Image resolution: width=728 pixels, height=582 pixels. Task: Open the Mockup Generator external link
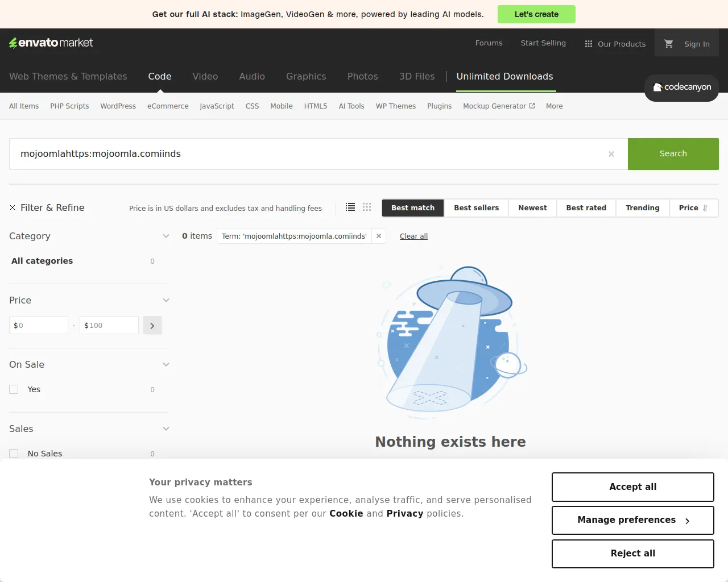tap(499, 106)
